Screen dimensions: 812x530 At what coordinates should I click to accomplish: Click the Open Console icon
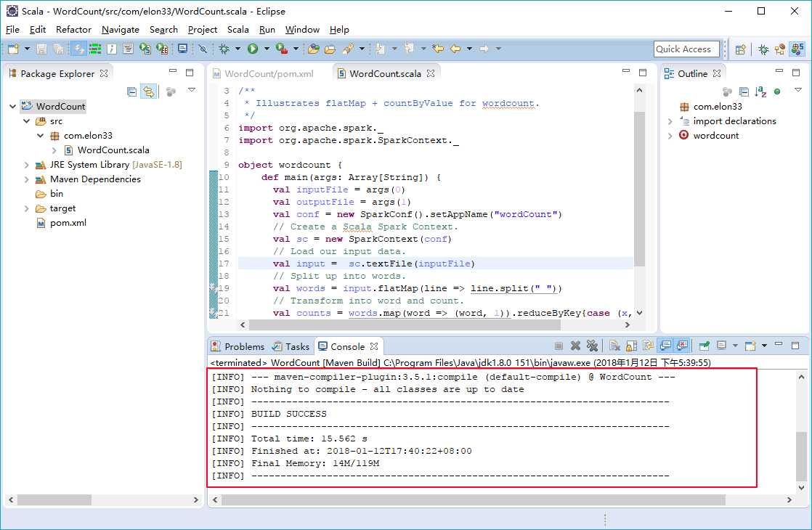[x=750, y=345]
